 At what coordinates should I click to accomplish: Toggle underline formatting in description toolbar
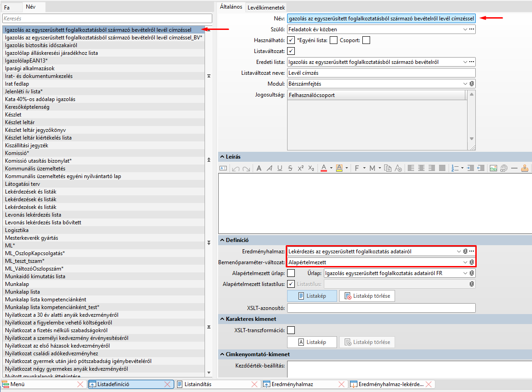coord(279,168)
